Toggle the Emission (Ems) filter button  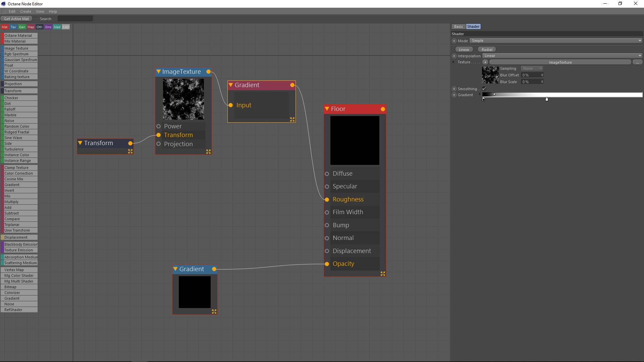(48, 27)
